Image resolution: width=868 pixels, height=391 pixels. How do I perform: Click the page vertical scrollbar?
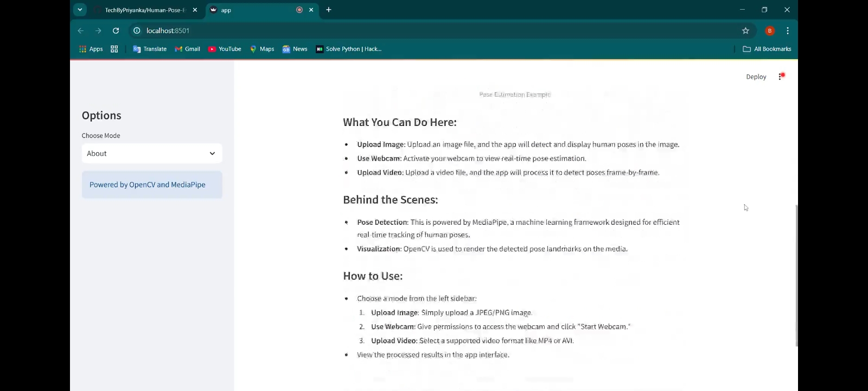pos(796,275)
